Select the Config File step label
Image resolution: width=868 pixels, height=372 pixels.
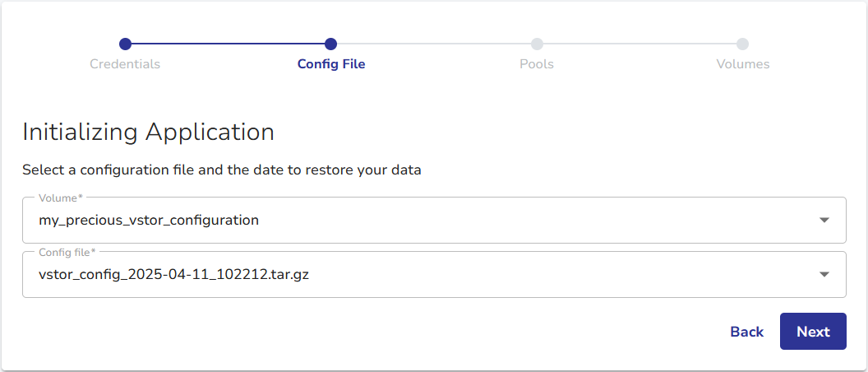(x=331, y=64)
